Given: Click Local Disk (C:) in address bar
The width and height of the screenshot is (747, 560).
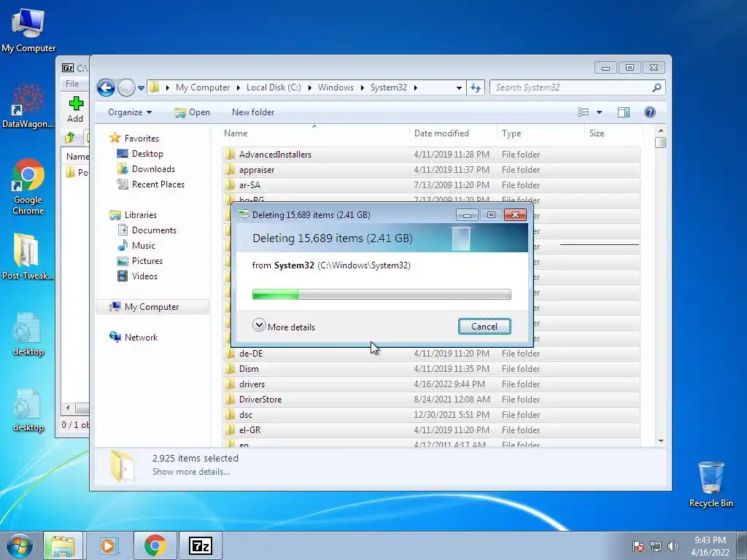Looking at the screenshot, I should [x=274, y=87].
